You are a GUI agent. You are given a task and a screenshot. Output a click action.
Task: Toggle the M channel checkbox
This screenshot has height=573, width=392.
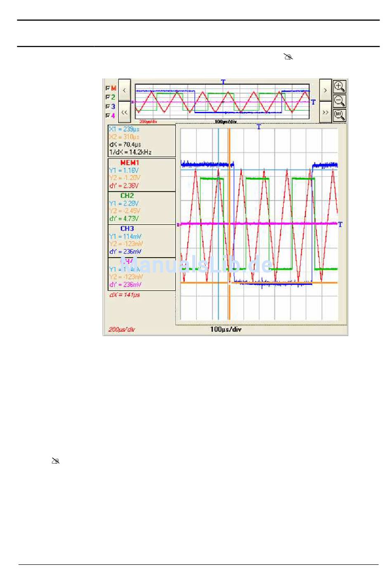click(108, 88)
